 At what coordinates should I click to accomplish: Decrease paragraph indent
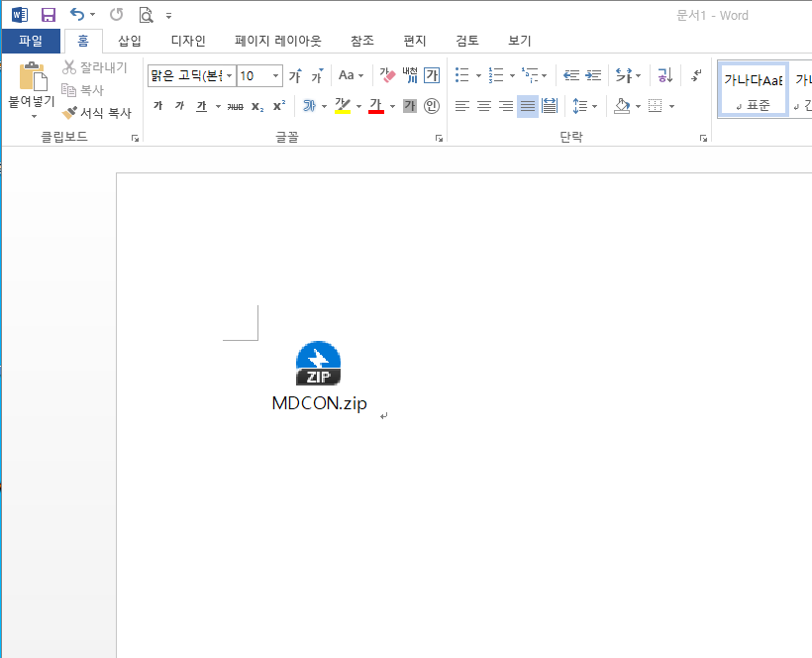(571, 75)
